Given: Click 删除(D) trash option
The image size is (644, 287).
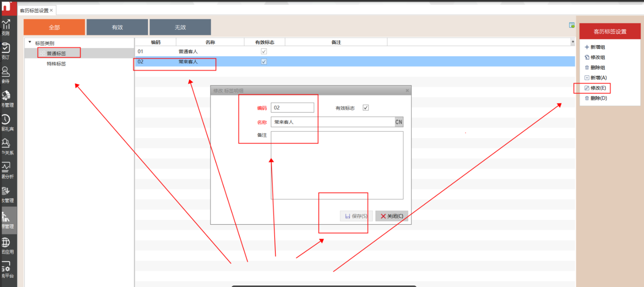Looking at the screenshot, I should [596, 98].
